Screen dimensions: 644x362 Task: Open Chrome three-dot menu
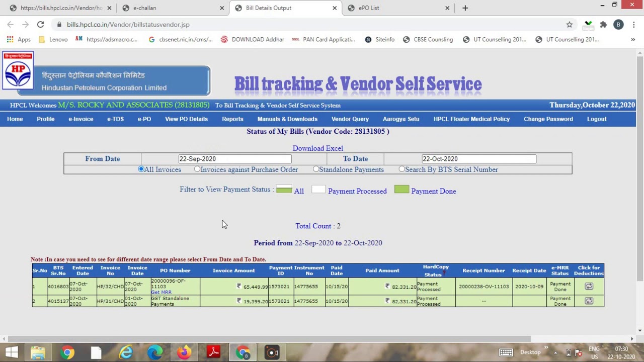click(x=633, y=24)
